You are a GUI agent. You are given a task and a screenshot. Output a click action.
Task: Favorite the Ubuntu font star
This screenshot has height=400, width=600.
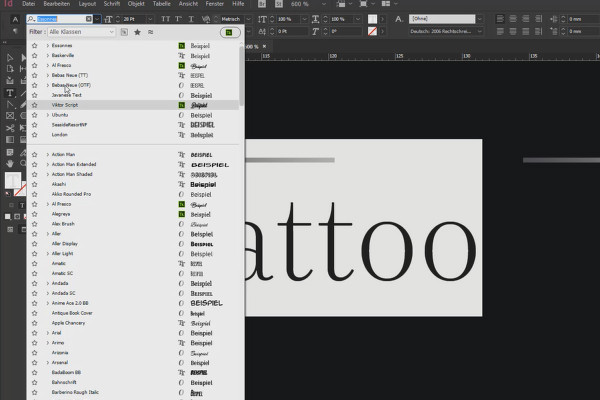tap(34, 115)
